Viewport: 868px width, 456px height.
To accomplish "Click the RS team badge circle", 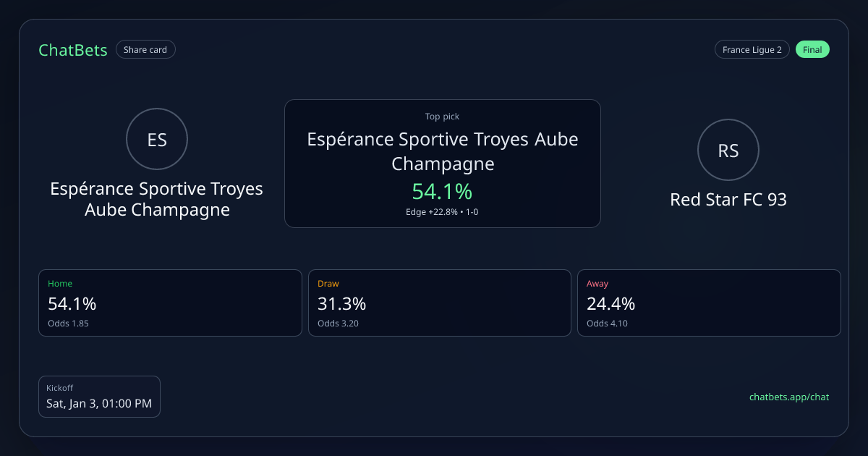I will pos(728,150).
